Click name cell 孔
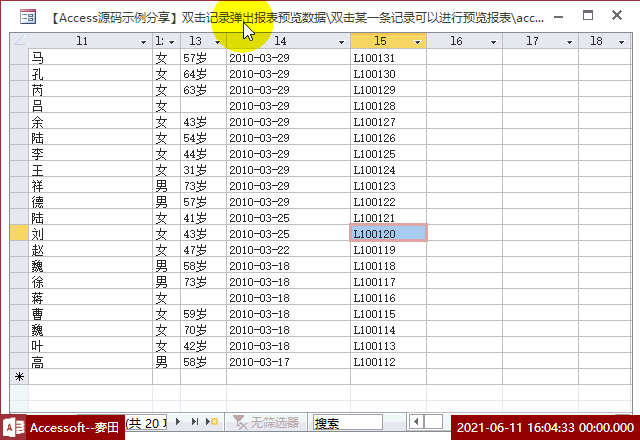Image resolution: width=640 pixels, height=440 pixels. click(x=90, y=74)
